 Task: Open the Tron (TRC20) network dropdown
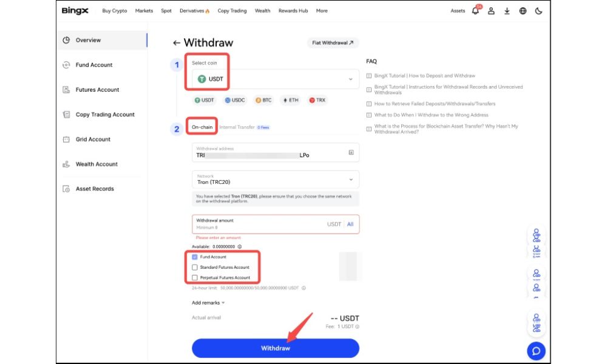coord(275,179)
